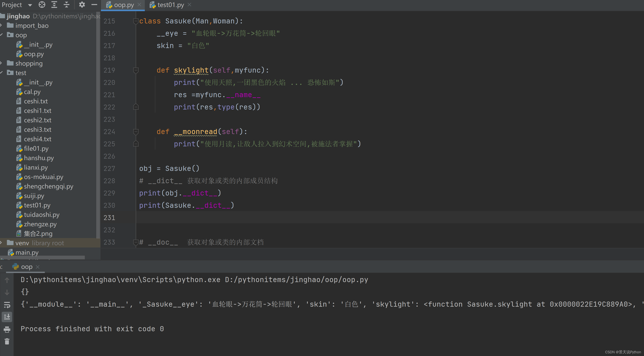Open ceshi3.txt file
The width and height of the screenshot is (644, 356).
click(37, 130)
